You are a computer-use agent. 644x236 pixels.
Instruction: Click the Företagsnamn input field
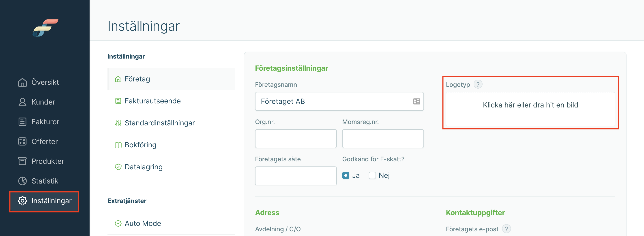[x=339, y=101]
